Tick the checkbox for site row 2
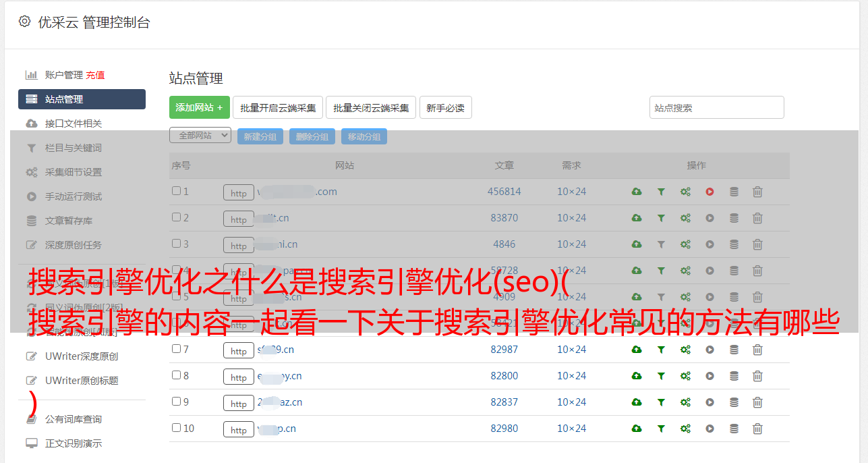Image resolution: width=868 pixels, height=463 pixels. (176, 217)
